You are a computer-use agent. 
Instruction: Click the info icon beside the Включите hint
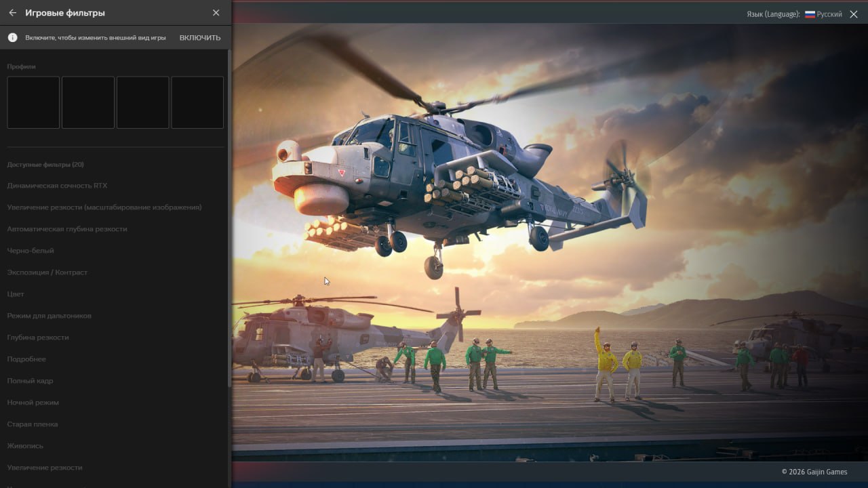pyautogui.click(x=12, y=38)
